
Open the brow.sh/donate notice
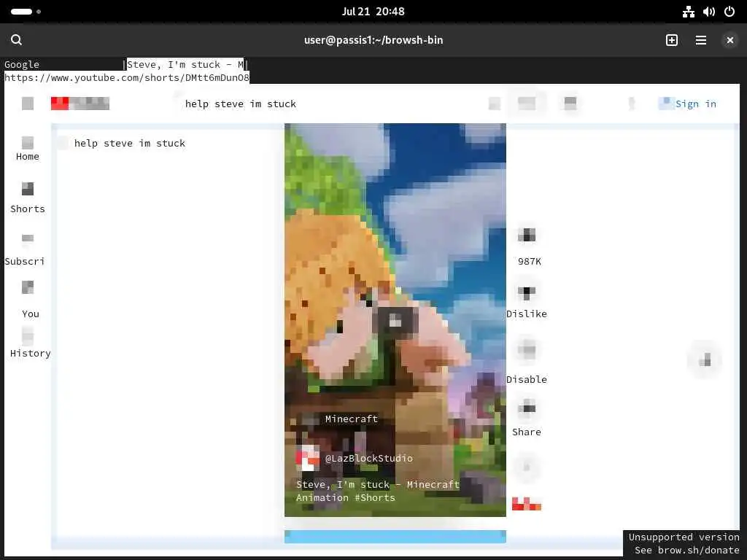point(686,550)
